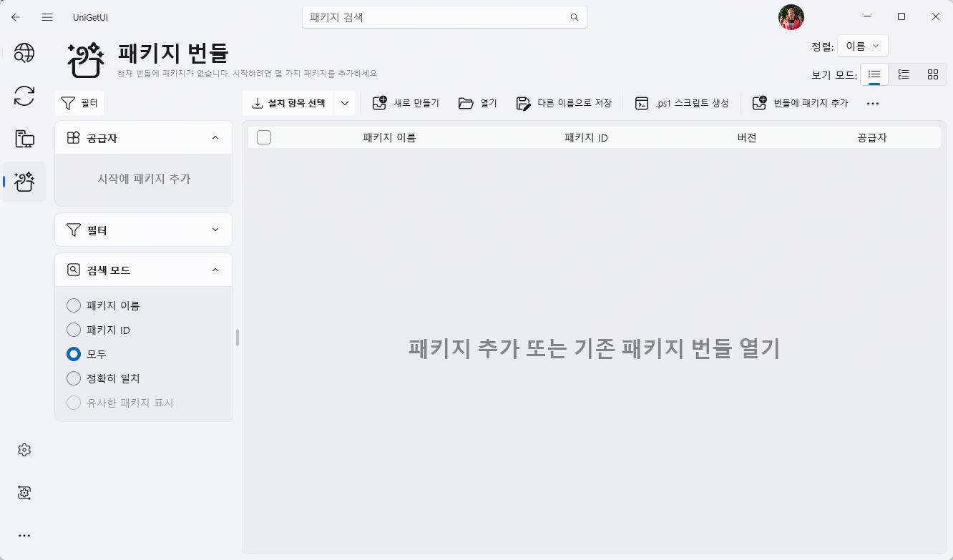The height and width of the screenshot is (560, 953).
Task: Click 번들에 패키지 추가 to add packages
Action: click(800, 103)
